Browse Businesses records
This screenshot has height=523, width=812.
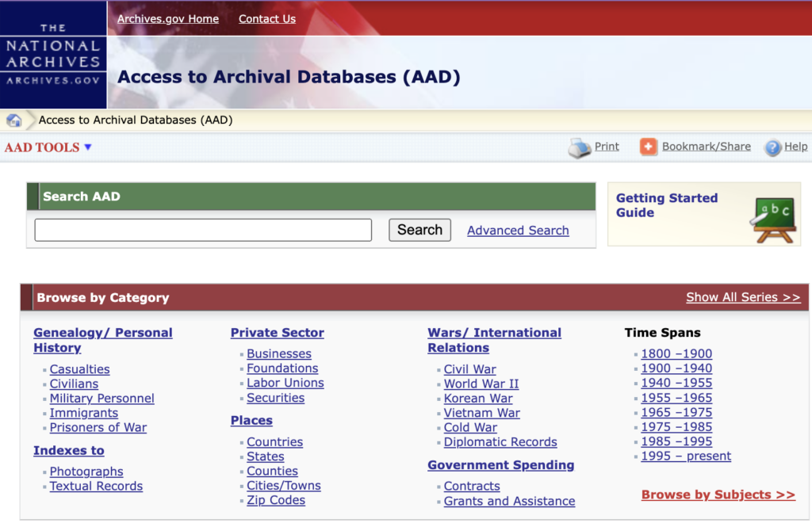279,354
